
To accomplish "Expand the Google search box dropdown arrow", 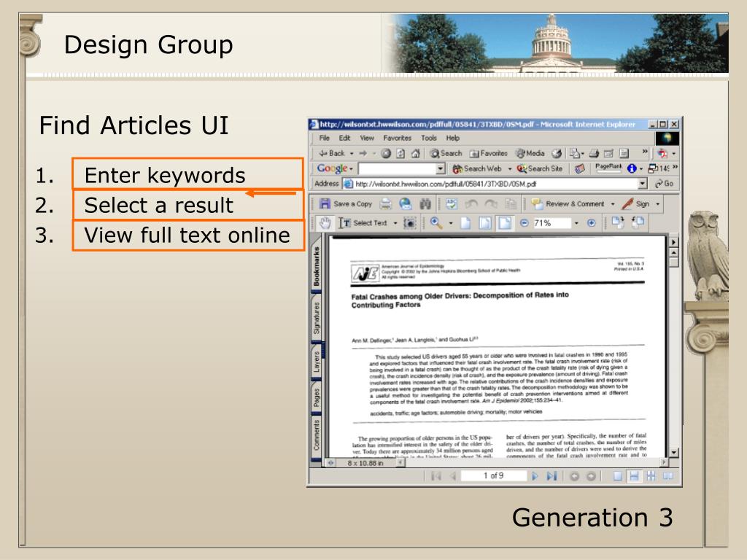I will pyautogui.click(x=441, y=168).
